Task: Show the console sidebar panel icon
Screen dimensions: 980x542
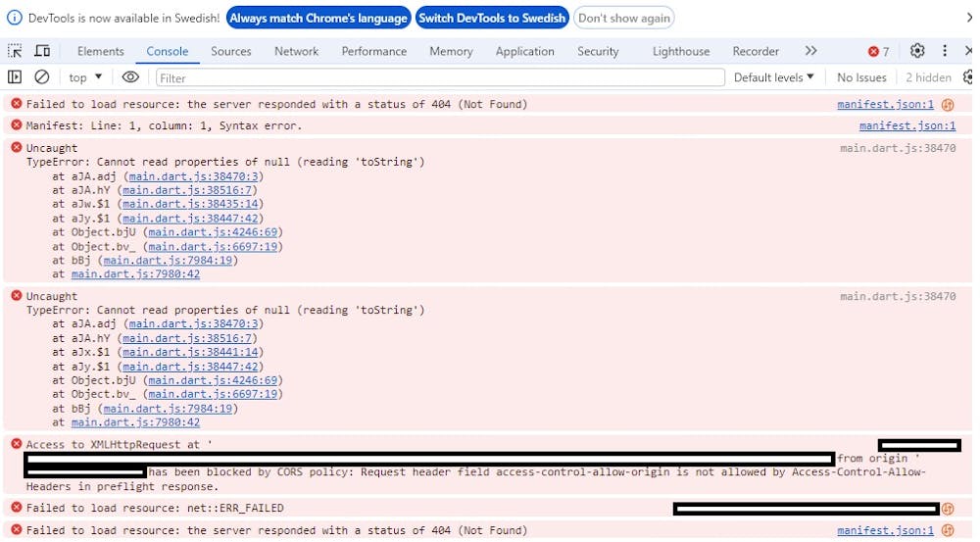Action: tap(15, 77)
